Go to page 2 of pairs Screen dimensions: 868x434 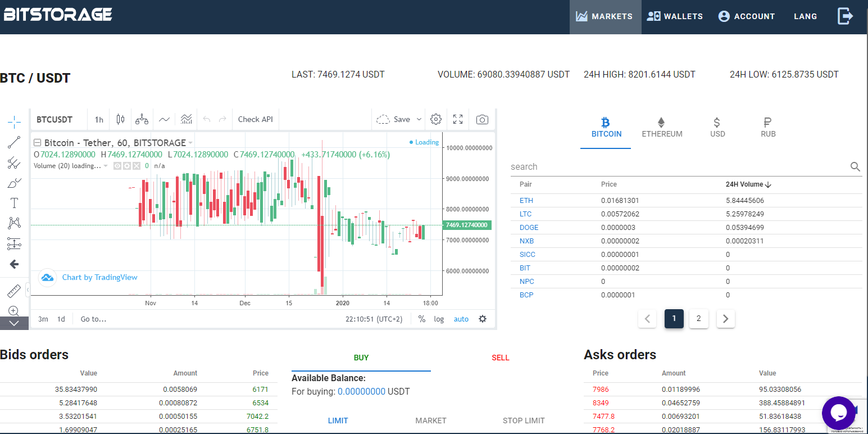point(698,319)
